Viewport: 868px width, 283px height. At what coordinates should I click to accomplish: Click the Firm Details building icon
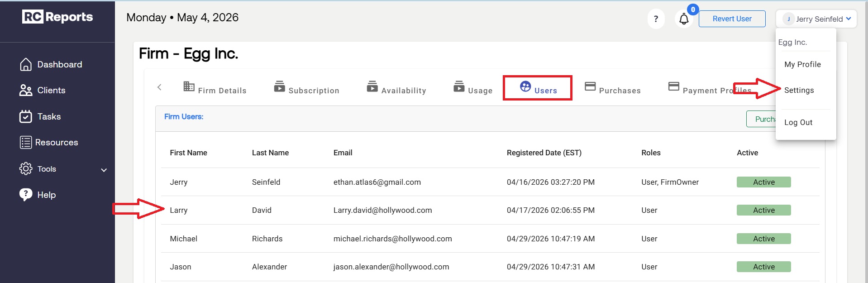pos(189,86)
